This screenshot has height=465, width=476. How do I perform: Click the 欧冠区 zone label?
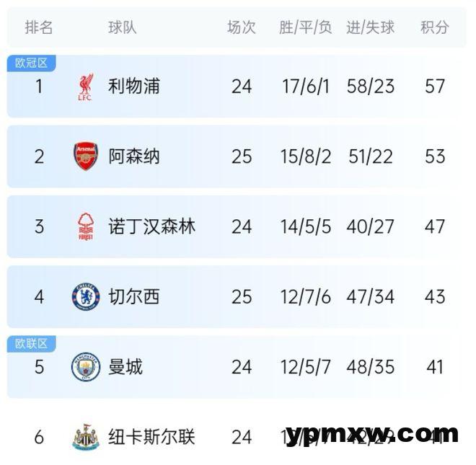[31, 63]
